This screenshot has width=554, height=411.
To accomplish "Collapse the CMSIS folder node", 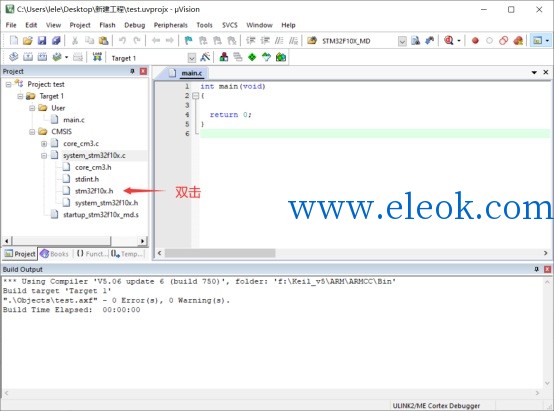I will [x=32, y=132].
